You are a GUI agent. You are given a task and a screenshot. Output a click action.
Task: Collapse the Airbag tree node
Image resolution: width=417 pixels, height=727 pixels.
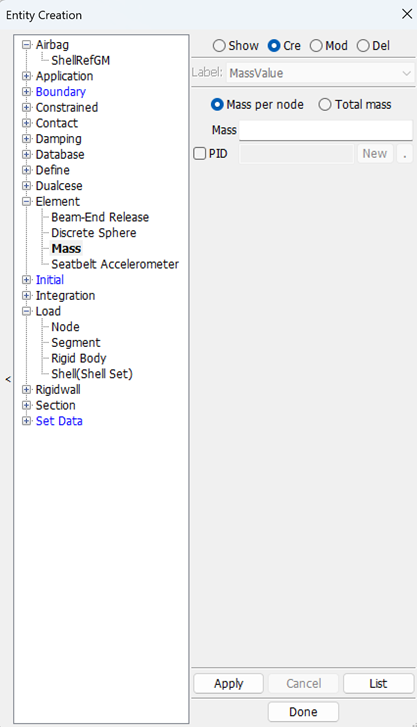click(27, 45)
